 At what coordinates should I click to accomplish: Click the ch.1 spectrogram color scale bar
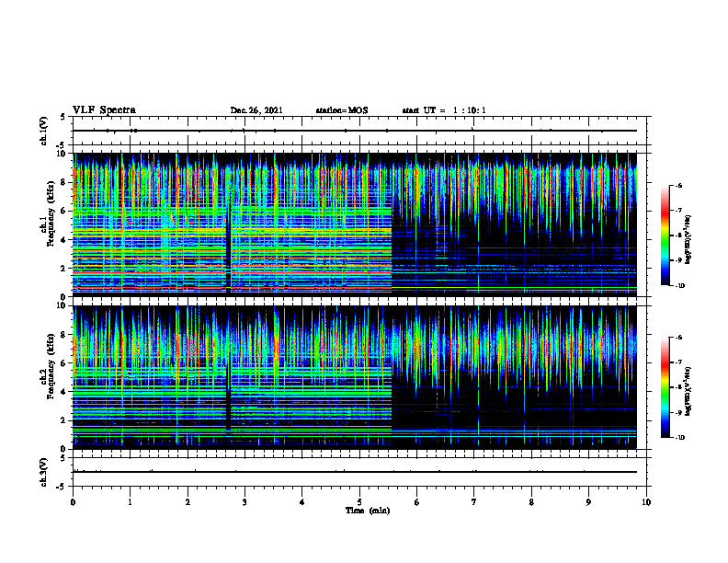click(665, 236)
